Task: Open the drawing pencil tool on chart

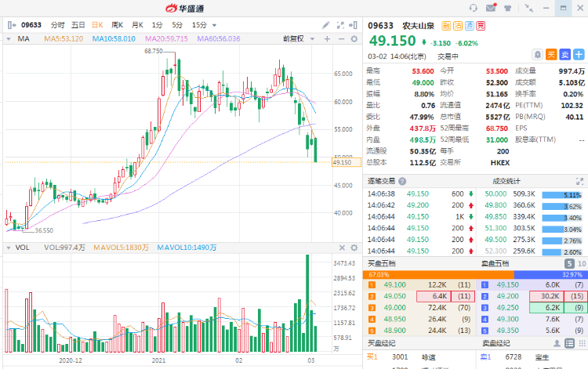Action: tap(326, 25)
